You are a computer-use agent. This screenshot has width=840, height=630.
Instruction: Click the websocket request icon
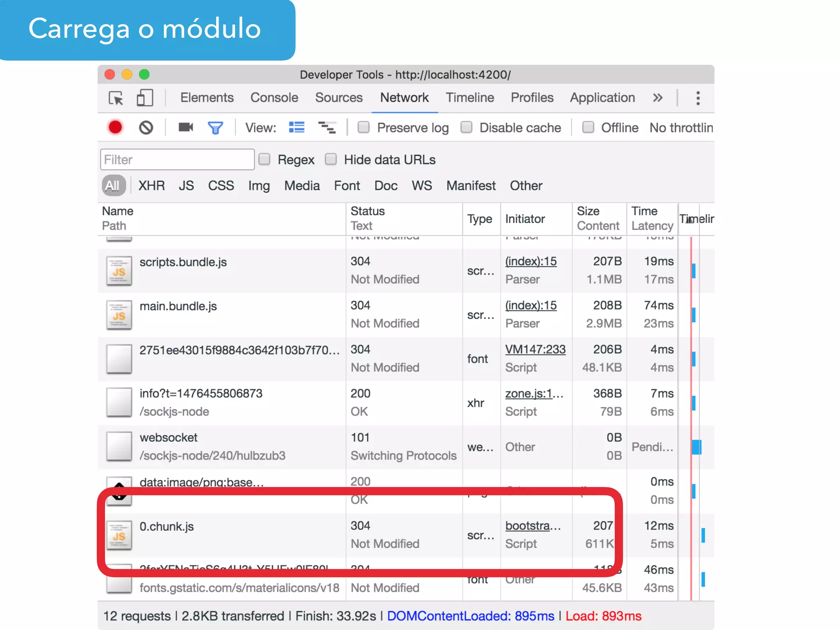119,447
